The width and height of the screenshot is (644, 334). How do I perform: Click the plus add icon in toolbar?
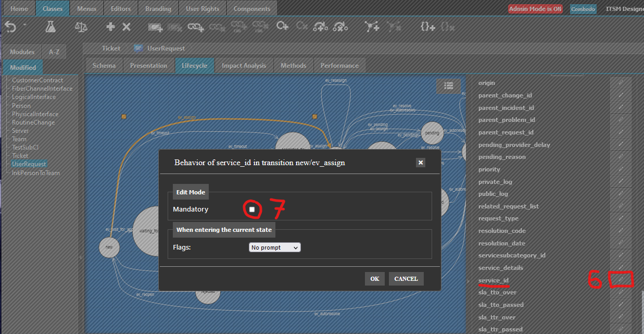(110, 27)
